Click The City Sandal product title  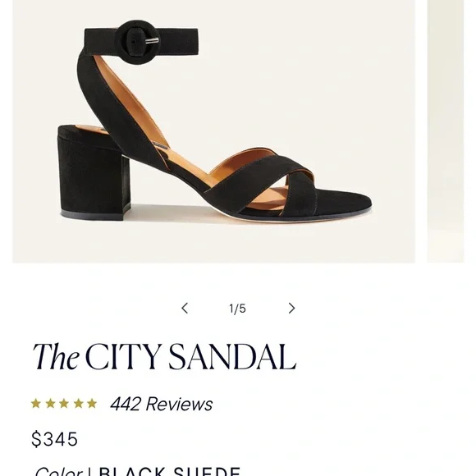[x=164, y=356]
